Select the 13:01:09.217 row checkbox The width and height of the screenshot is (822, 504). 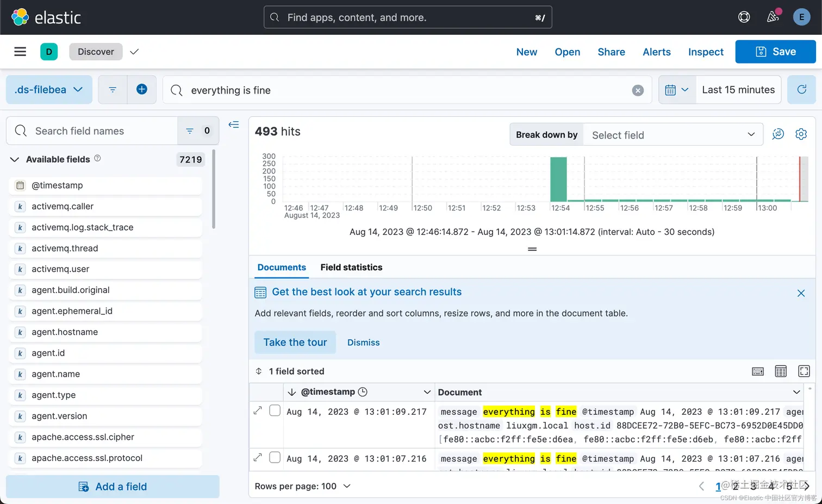(275, 410)
